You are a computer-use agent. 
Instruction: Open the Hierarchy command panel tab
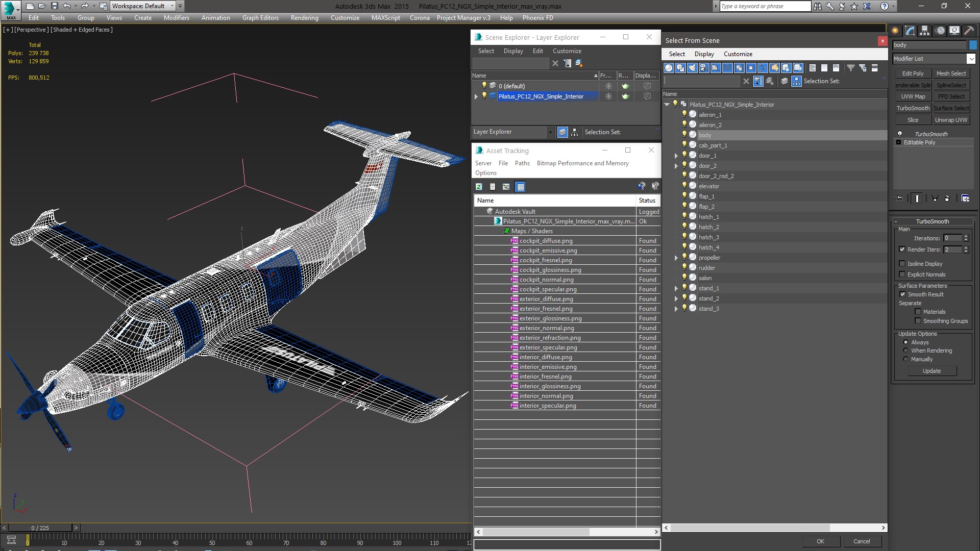coord(925,31)
